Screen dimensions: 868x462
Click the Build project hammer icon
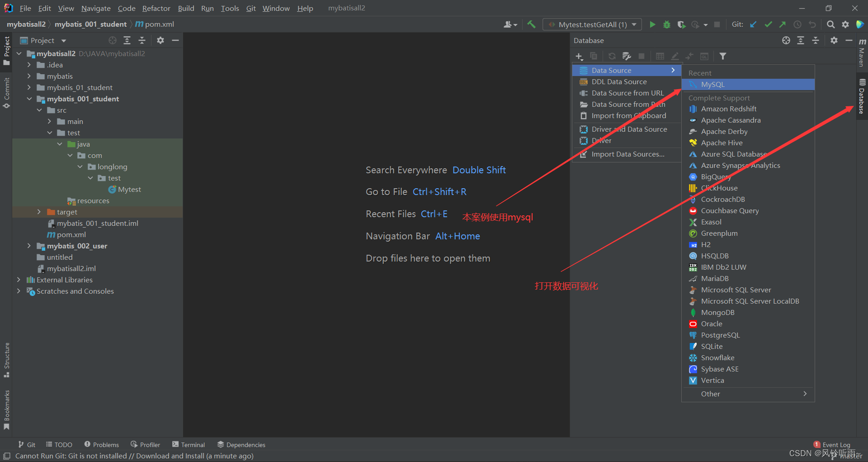531,24
